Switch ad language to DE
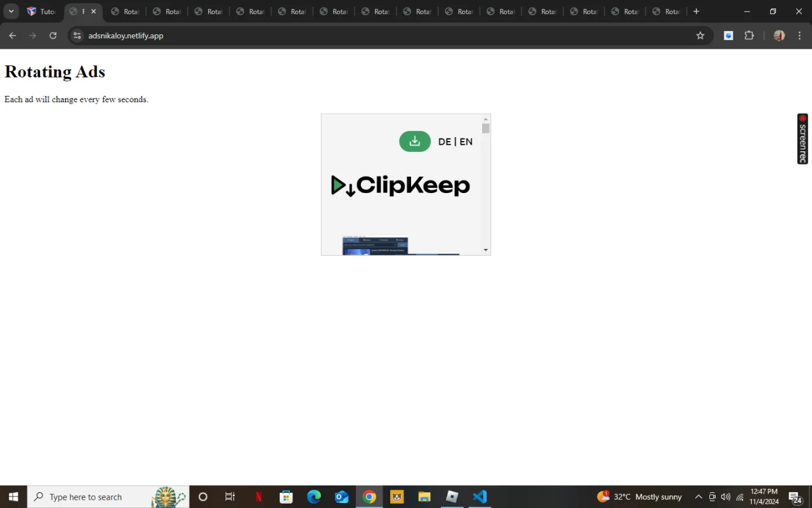The height and width of the screenshot is (508, 812). pos(445,142)
